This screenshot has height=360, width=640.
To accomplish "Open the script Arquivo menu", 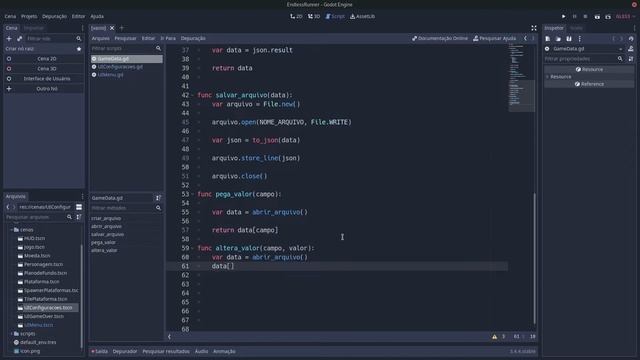I will [x=100, y=38].
